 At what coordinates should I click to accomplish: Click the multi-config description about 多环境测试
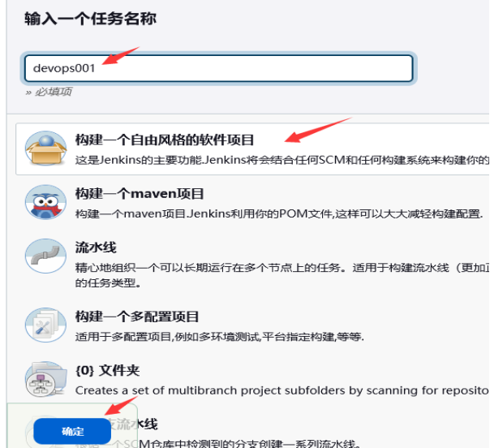pyautogui.click(x=219, y=337)
